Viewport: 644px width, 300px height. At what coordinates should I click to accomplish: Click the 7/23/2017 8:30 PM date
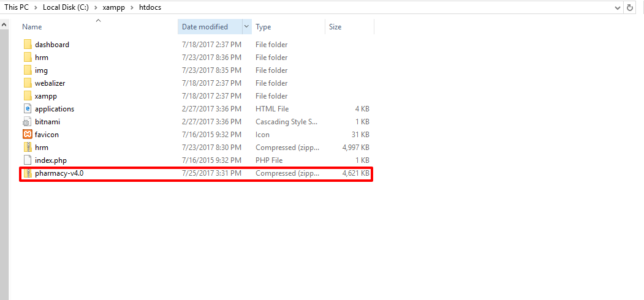(x=211, y=148)
